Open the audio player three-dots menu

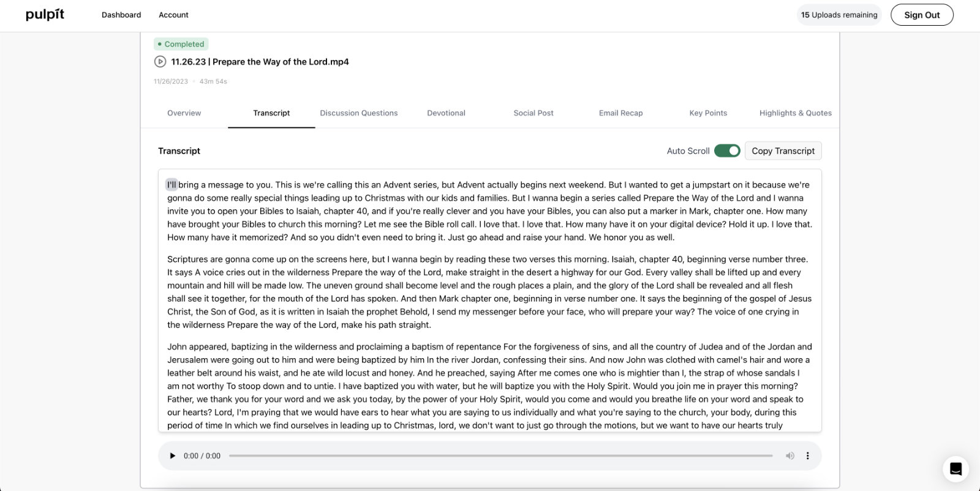807,455
